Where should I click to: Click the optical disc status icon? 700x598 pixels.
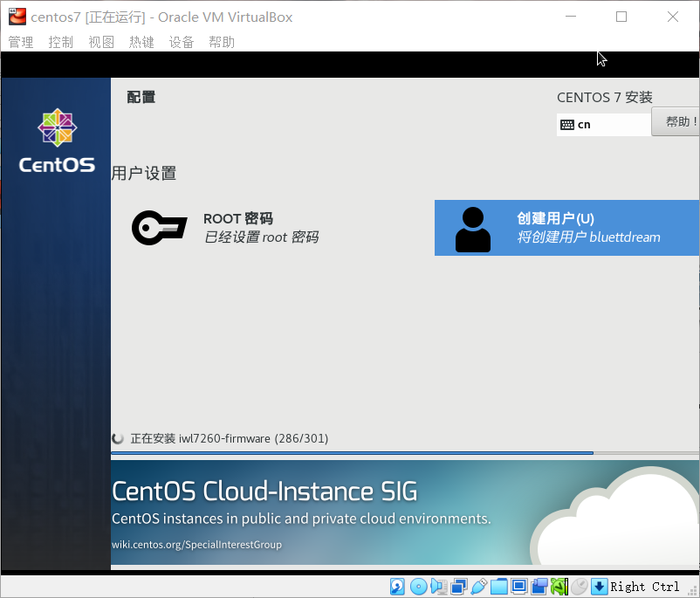pyautogui.click(x=418, y=587)
